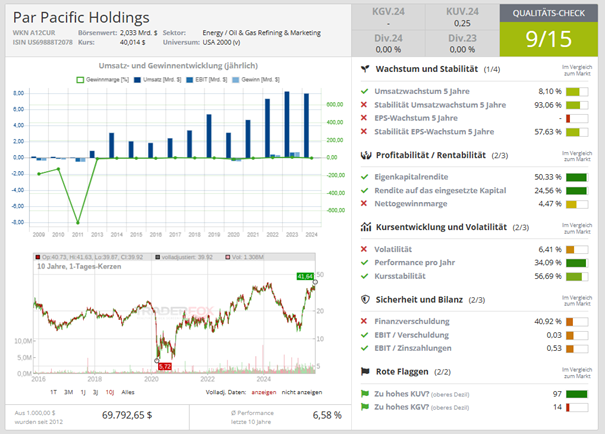Click the Profitabilität / Rentabilität section icon
The height and width of the screenshot is (434, 605).
tap(365, 155)
